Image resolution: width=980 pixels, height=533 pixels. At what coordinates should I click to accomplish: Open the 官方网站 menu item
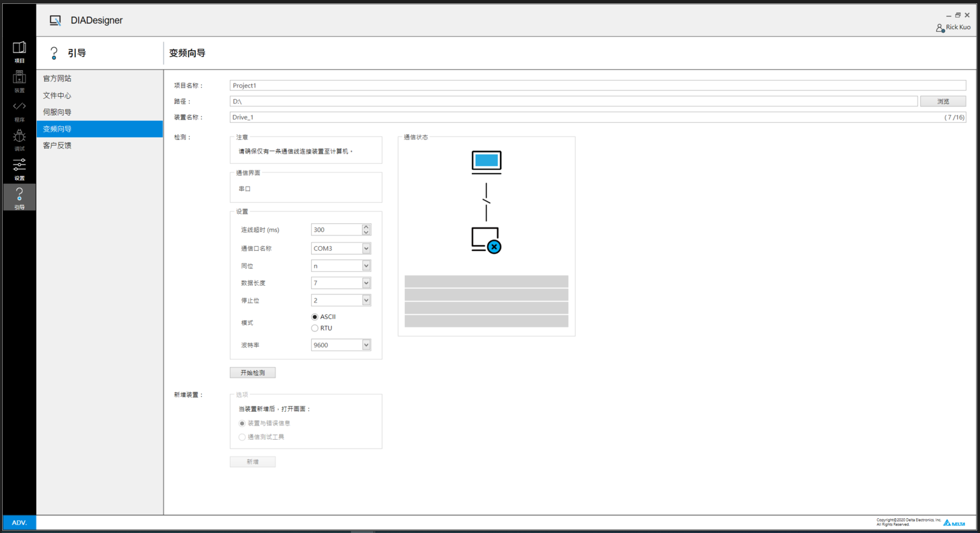click(58, 78)
